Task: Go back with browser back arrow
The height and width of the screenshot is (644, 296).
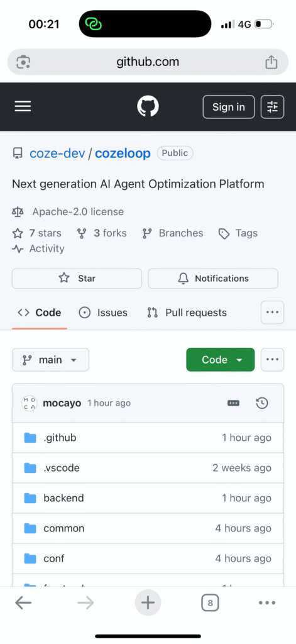Action: pyautogui.click(x=23, y=603)
